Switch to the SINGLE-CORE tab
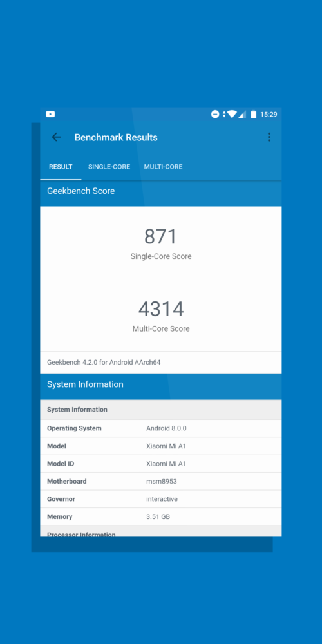This screenshot has width=322, height=644. point(109,167)
